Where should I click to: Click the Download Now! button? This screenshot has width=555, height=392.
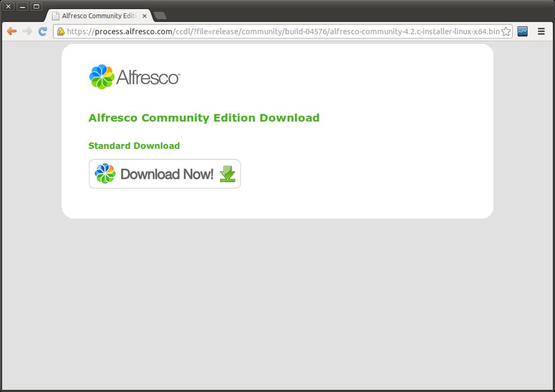pyautogui.click(x=165, y=174)
